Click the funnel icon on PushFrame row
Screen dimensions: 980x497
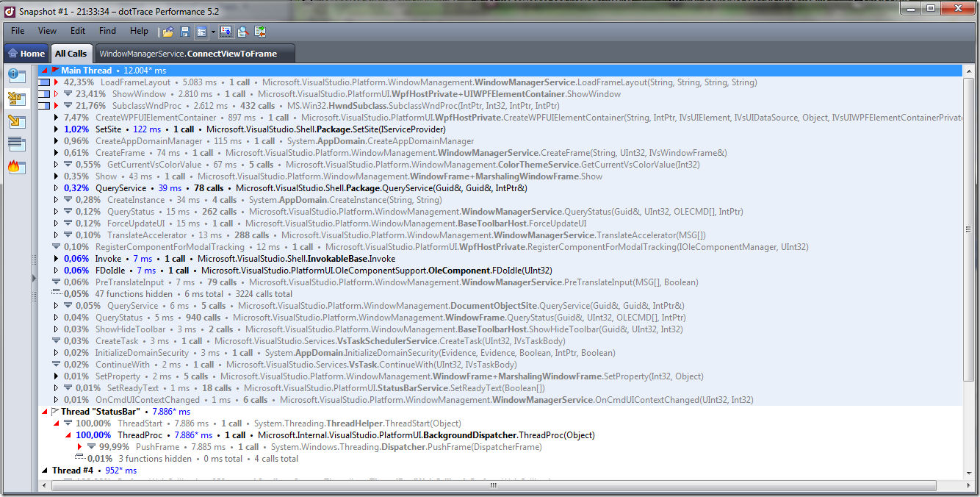tap(91, 447)
